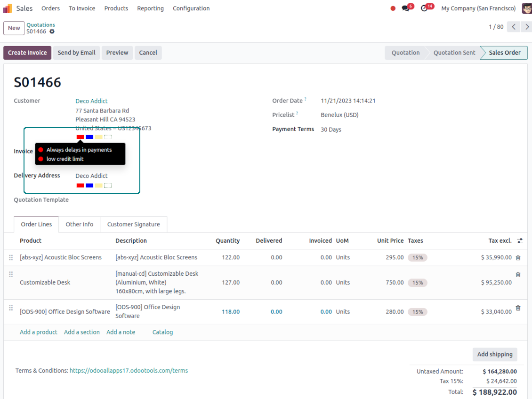Click the Order Date help question mark
532x399 pixels.
(306, 99)
